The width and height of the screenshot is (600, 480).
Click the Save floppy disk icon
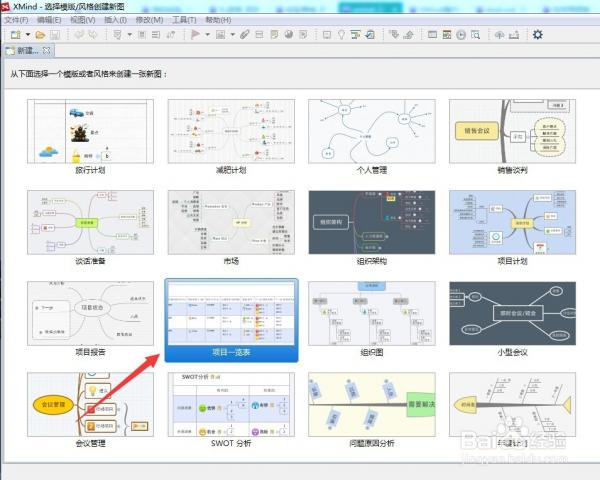55,35
